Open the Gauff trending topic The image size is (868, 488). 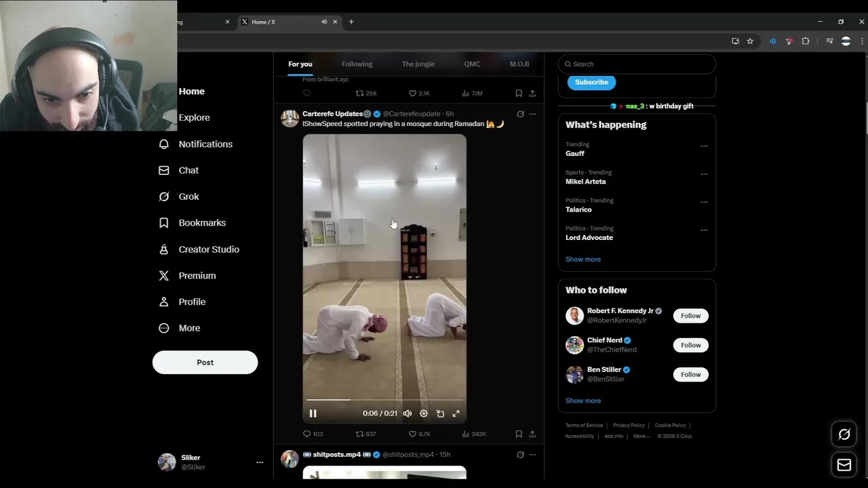(x=575, y=154)
